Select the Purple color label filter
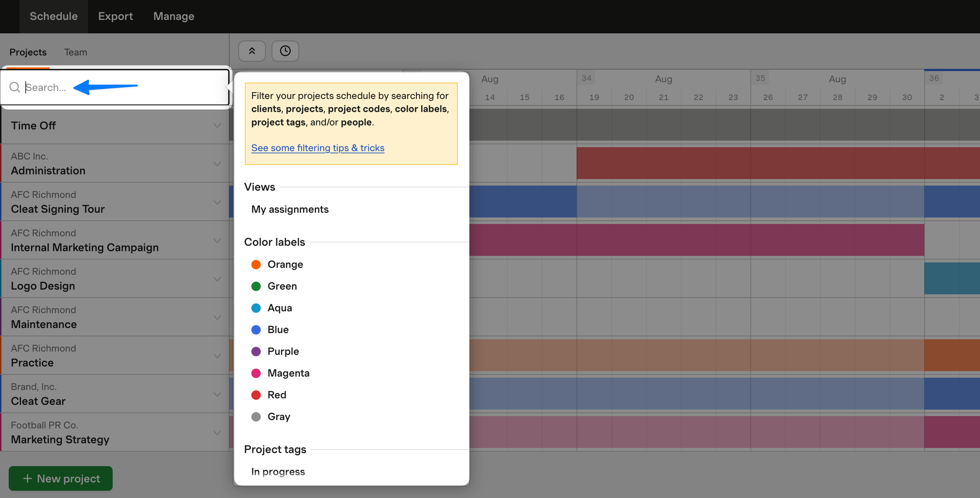The height and width of the screenshot is (498, 980). point(284,350)
